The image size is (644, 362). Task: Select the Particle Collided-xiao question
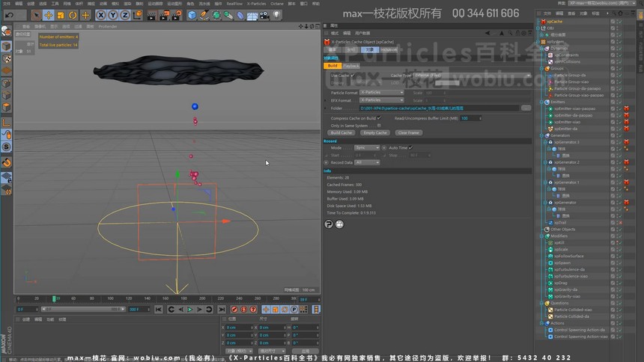(573, 310)
